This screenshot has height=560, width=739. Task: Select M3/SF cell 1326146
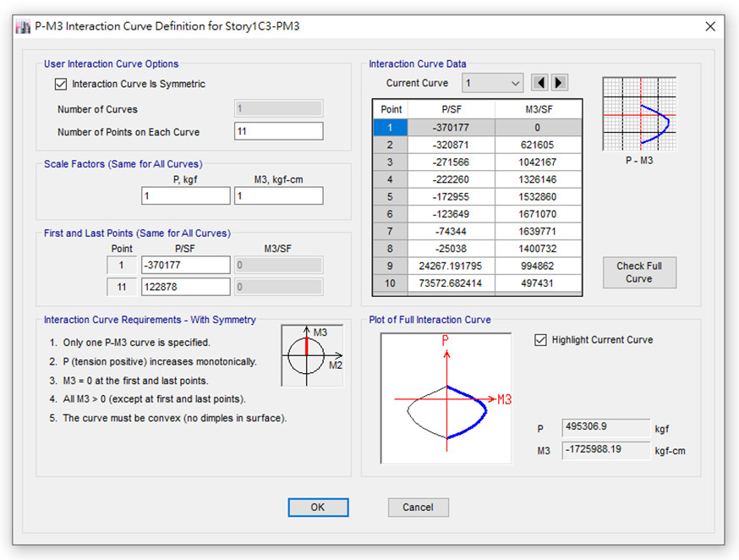538,179
